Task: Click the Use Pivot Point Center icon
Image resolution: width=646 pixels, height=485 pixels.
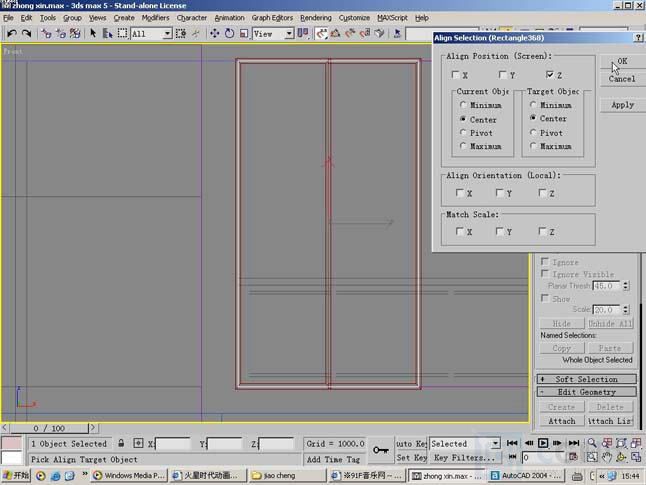Action: click(x=303, y=33)
